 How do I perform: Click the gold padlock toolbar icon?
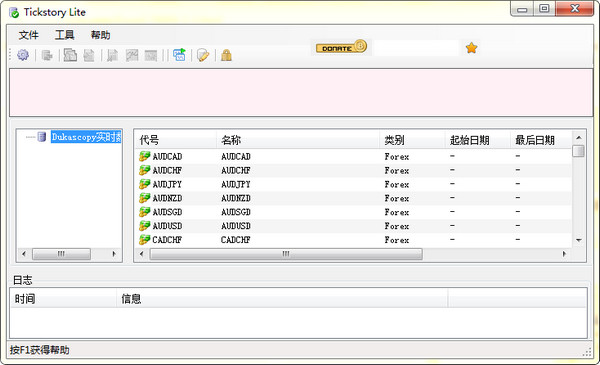[x=227, y=55]
